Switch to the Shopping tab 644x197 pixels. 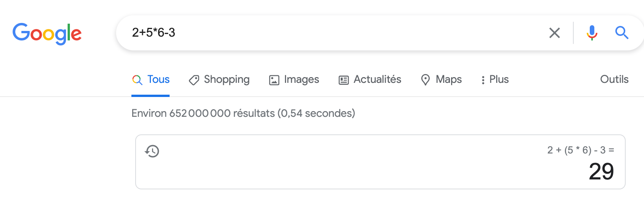[x=219, y=79]
